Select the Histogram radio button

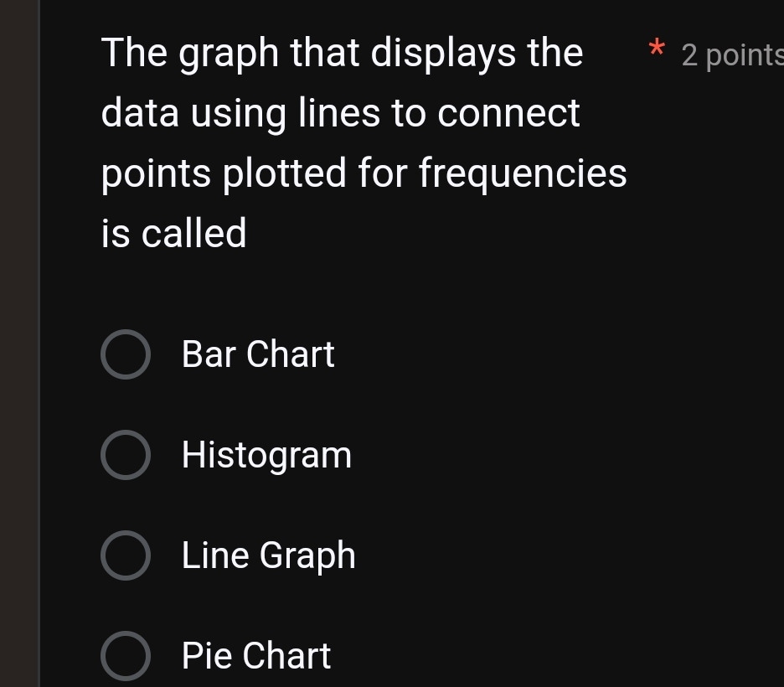pyautogui.click(x=126, y=455)
